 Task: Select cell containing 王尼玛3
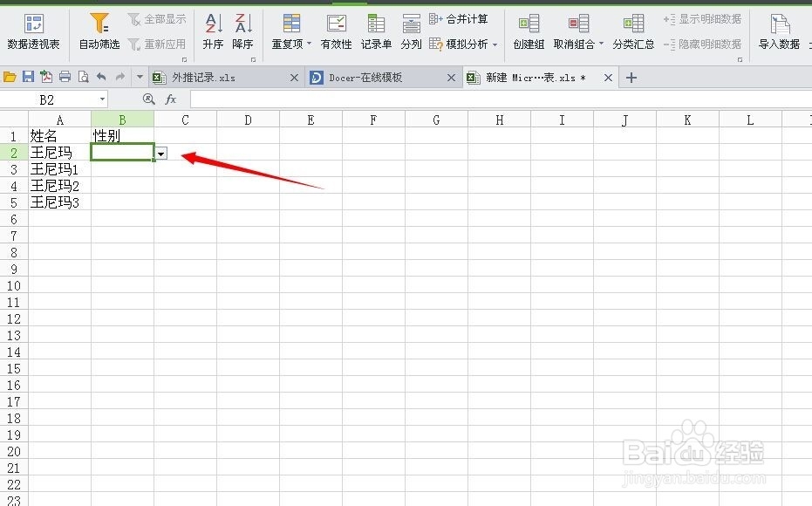click(x=59, y=202)
